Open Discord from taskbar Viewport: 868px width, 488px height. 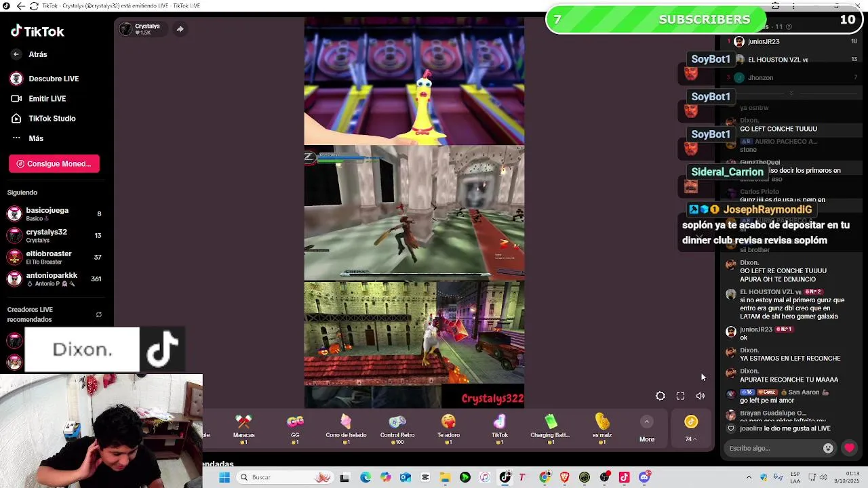pyautogui.click(x=644, y=477)
